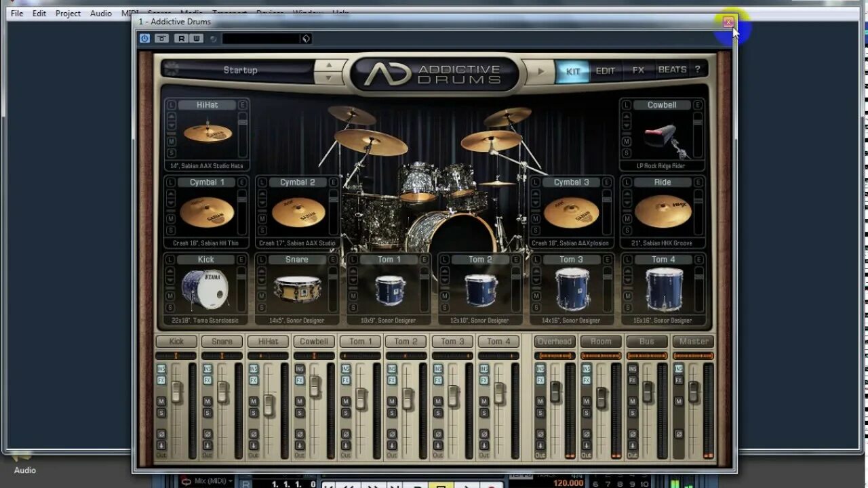Viewport: 868px width, 488px height.
Task: Click the ? help button
Action: coord(698,70)
